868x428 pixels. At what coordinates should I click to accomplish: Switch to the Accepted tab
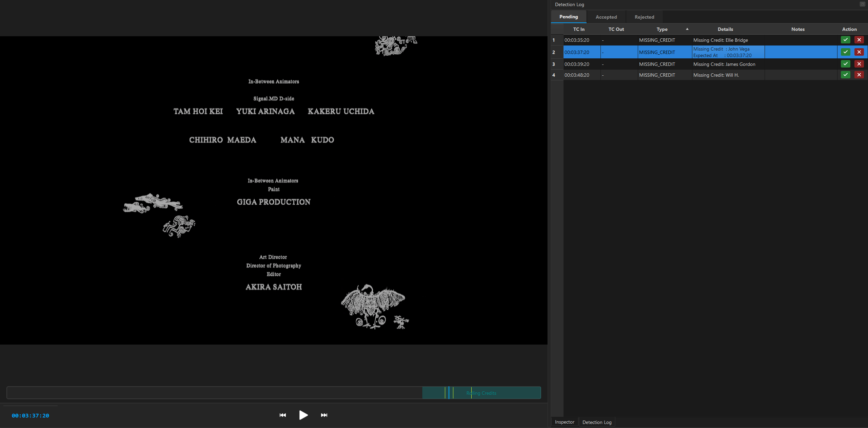606,17
